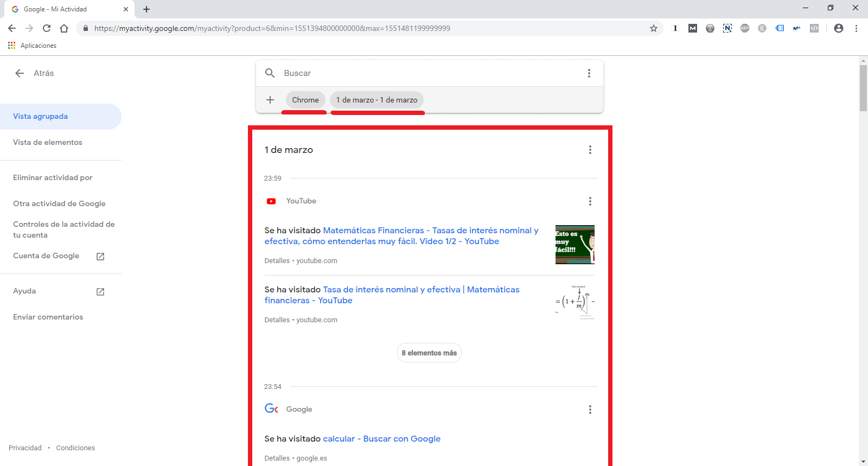Switch to Vista de elementos

pyautogui.click(x=48, y=142)
